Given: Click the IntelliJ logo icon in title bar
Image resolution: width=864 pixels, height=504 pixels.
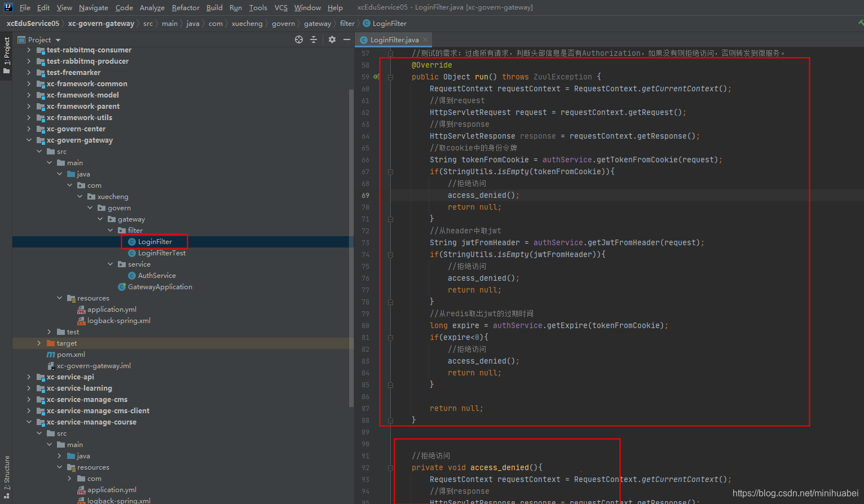Looking at the screenshot, I should tap(8, 7).
